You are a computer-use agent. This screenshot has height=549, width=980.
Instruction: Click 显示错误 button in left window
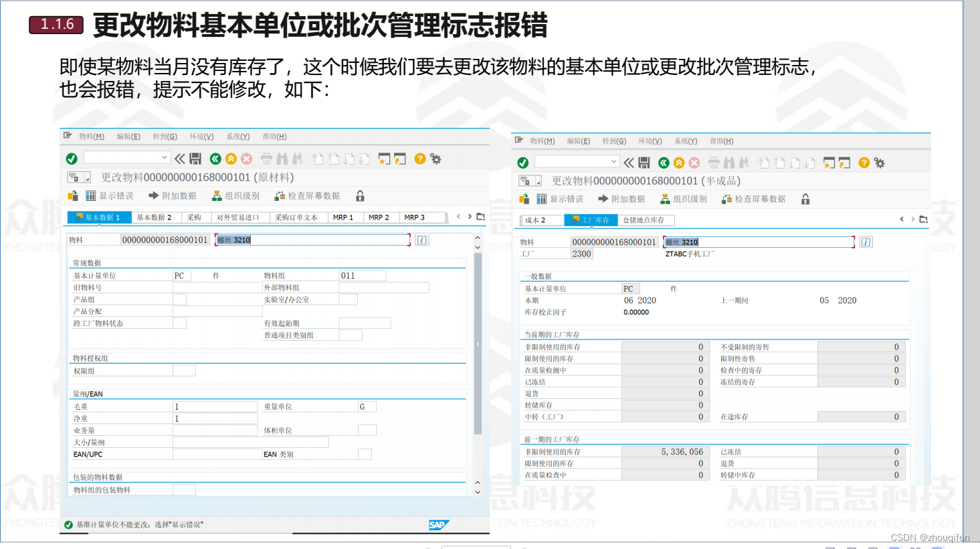(x=110, y=196)
